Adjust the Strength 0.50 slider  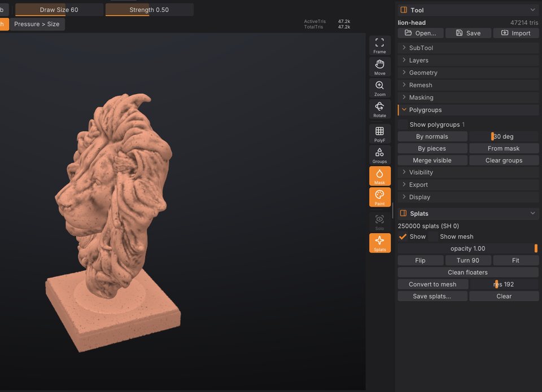[149, 10]
